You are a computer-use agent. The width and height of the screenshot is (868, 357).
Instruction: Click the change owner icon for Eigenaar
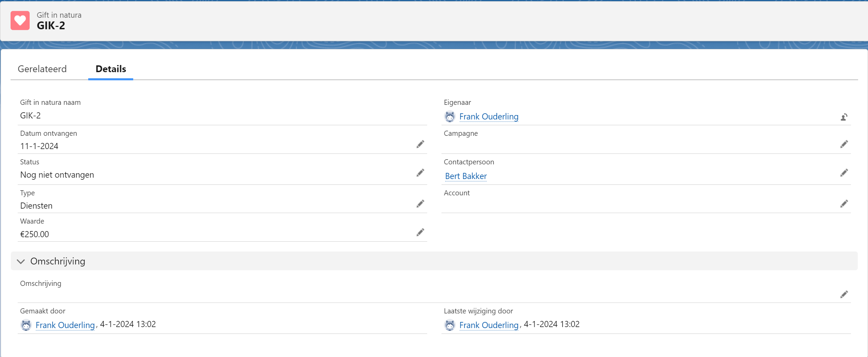[844, 117]
